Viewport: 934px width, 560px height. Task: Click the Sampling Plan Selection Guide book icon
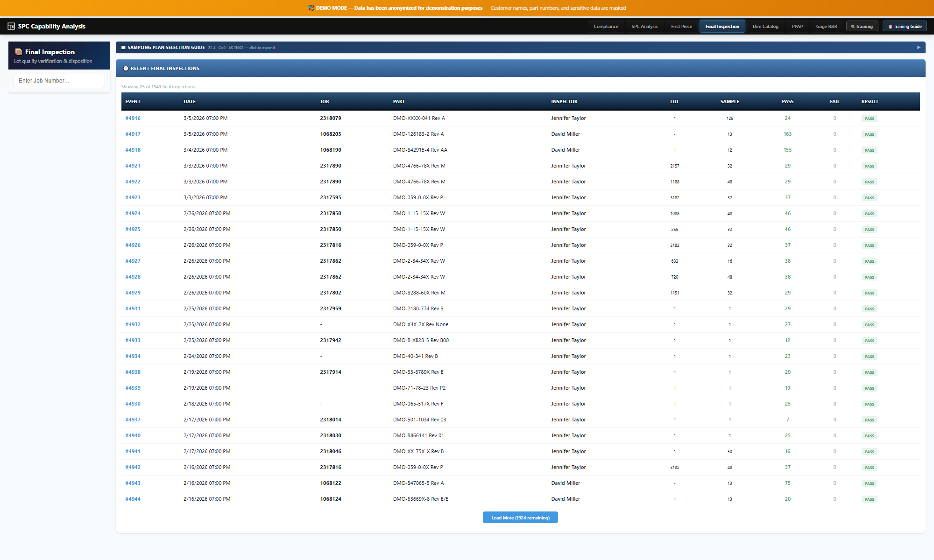(x=123, y=48)
